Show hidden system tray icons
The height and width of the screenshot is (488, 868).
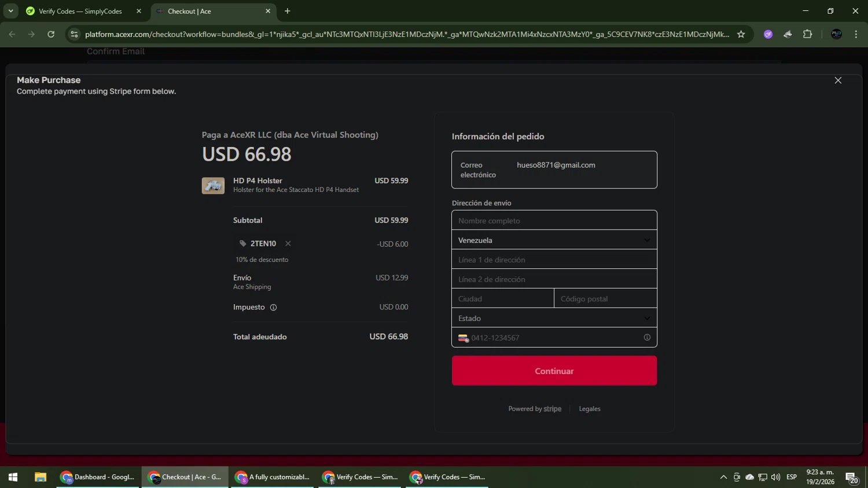click(x=723, y=477)
